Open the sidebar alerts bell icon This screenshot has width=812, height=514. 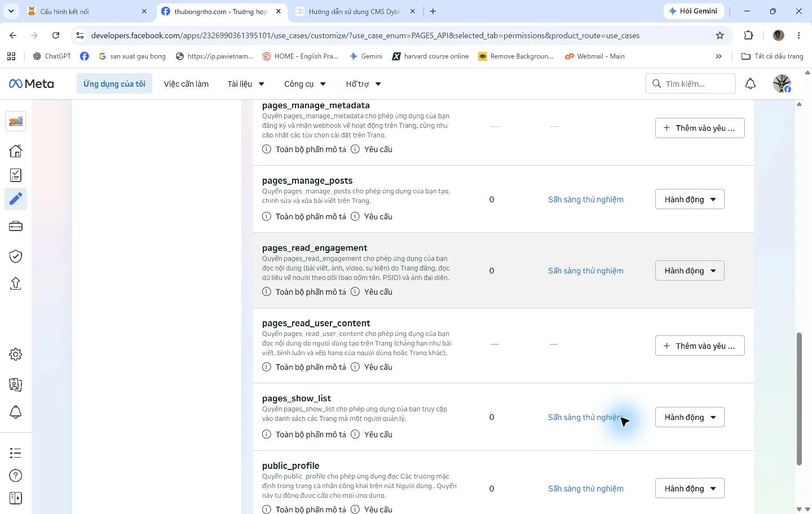tap(16, 412)
